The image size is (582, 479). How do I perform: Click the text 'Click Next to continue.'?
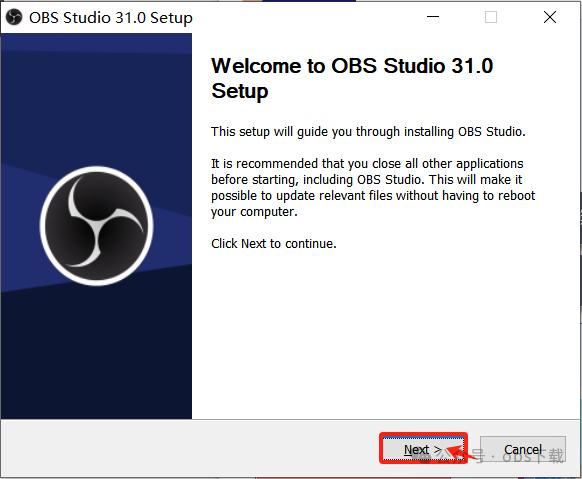pyautogui.click(x=274, y=244)
